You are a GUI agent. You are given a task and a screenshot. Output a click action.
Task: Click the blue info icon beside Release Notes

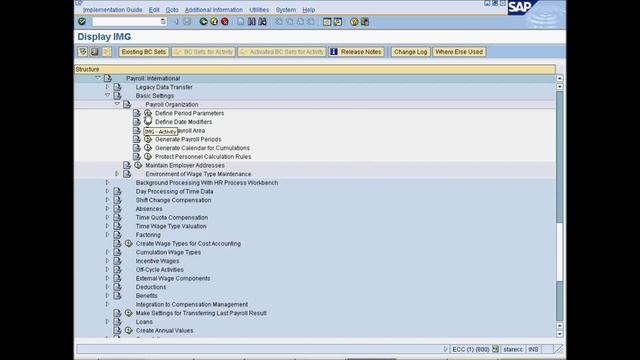point(333,52)
